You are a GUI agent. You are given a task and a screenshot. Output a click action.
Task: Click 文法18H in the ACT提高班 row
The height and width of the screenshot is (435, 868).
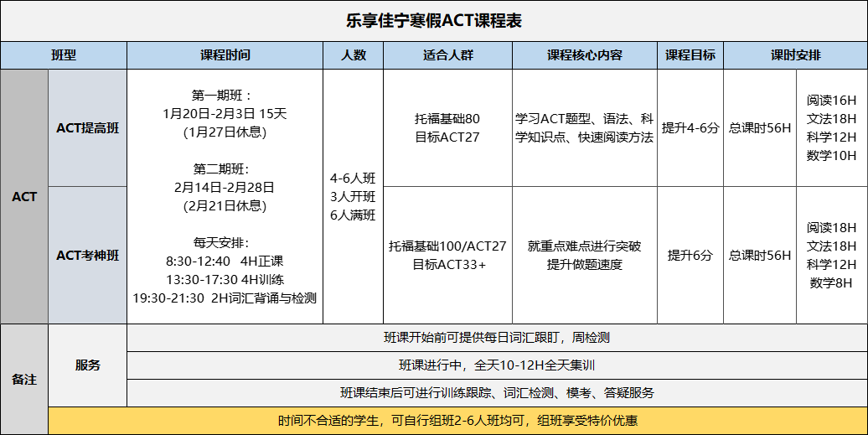tap(831, 118)
